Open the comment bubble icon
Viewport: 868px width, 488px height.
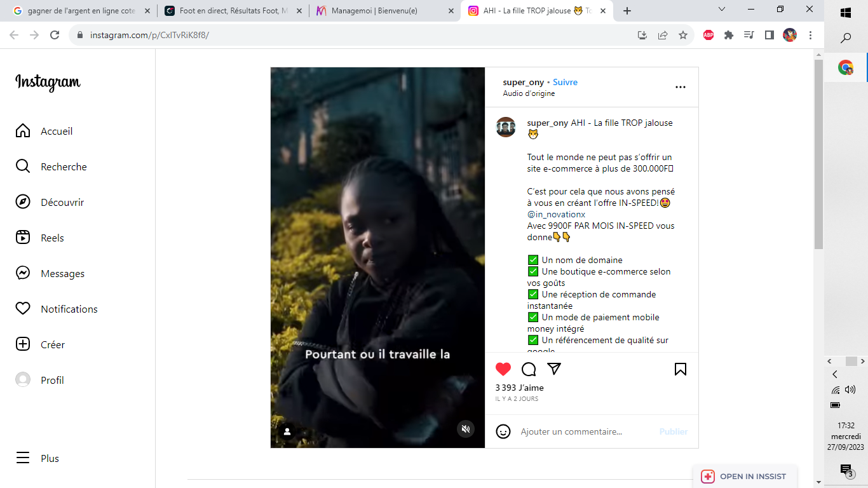click(x=529, y=369)
